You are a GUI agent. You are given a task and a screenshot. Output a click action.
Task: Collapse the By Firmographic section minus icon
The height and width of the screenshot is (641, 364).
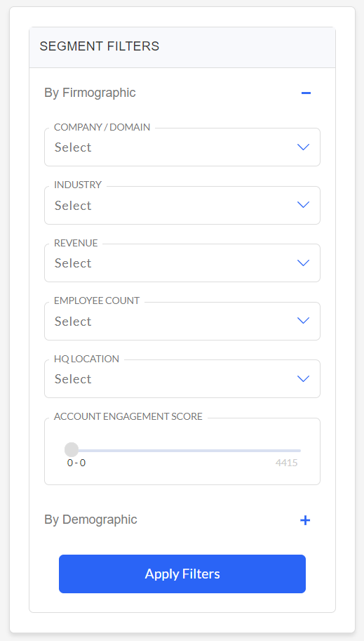point(306,93)
